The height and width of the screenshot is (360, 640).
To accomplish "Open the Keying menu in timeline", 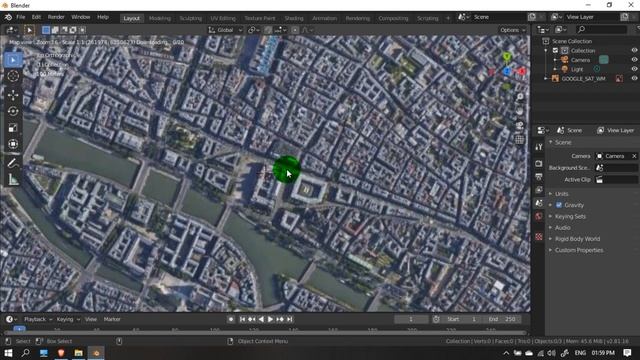I will [68, 319].
